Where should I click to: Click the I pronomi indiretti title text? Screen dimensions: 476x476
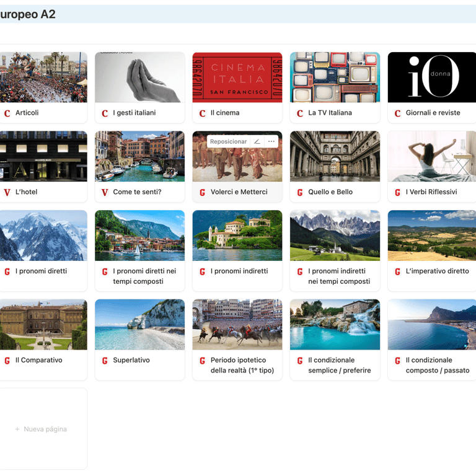click(x=239, y=271)
